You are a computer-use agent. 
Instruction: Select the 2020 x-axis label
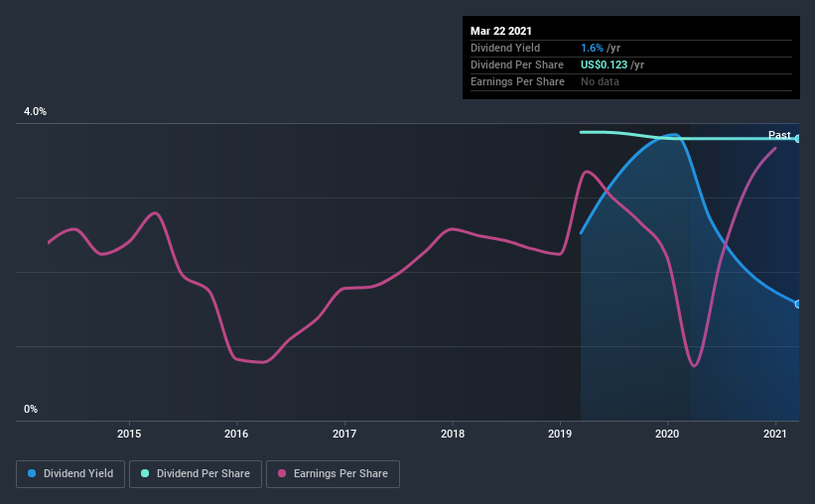667,434
